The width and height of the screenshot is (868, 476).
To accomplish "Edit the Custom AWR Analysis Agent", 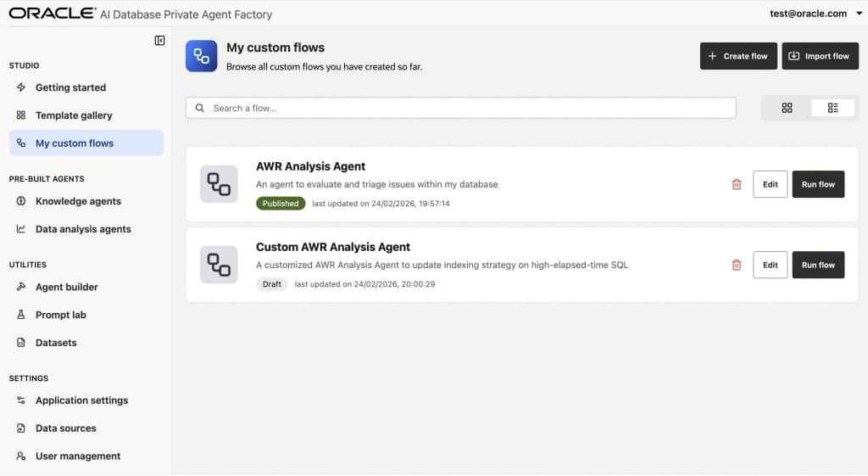I will [770, 265].
